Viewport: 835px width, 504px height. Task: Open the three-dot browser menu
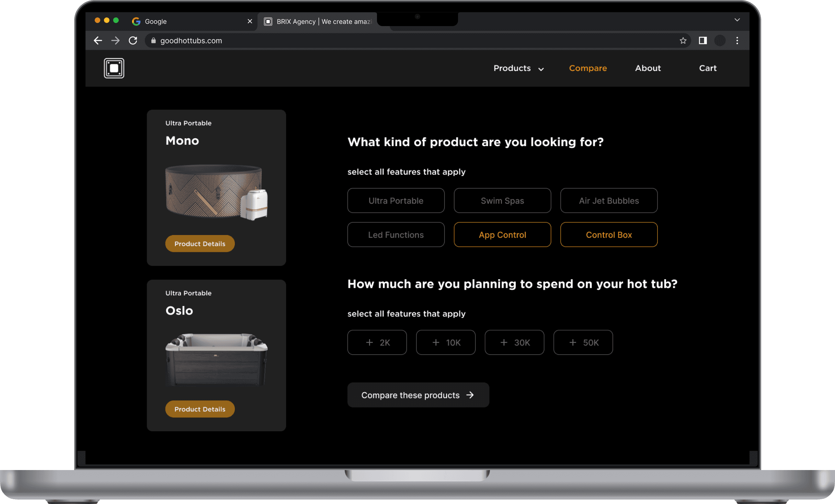pos(737,40)
